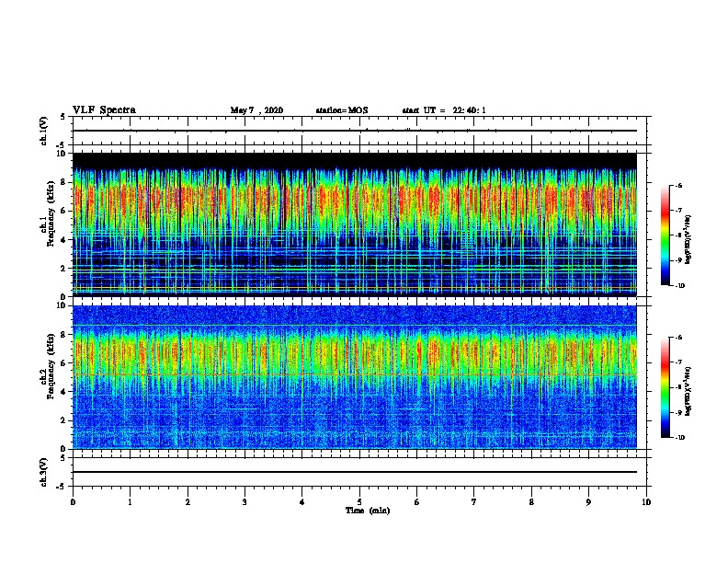Click the time axis tick label "10"
The image size is (728, 563).
tap(646, 502)
